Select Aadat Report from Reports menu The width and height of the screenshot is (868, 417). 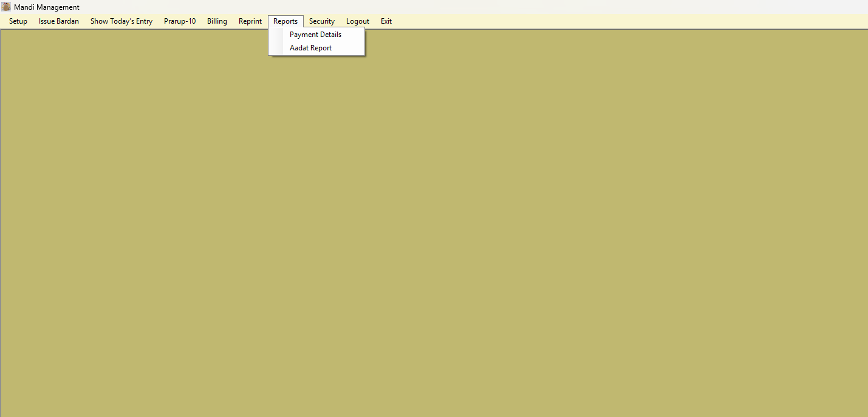point(316,48)
